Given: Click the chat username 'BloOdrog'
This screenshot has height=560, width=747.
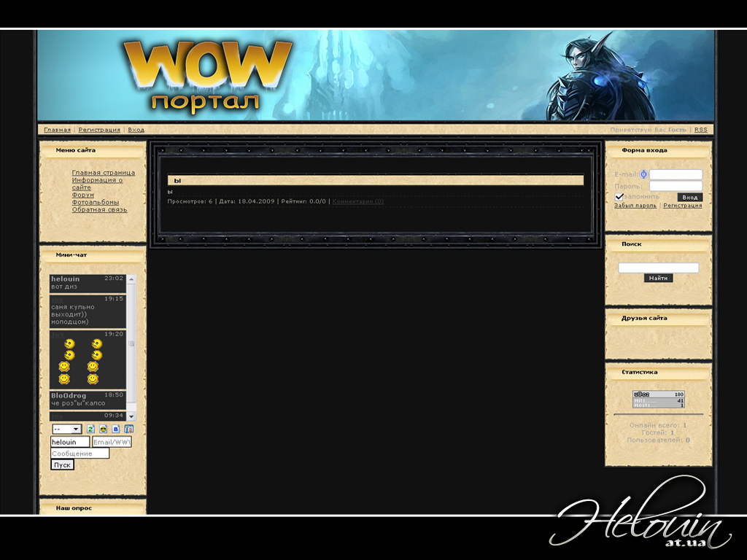Looking at the screenshot, I should click(x=69, y=396).
